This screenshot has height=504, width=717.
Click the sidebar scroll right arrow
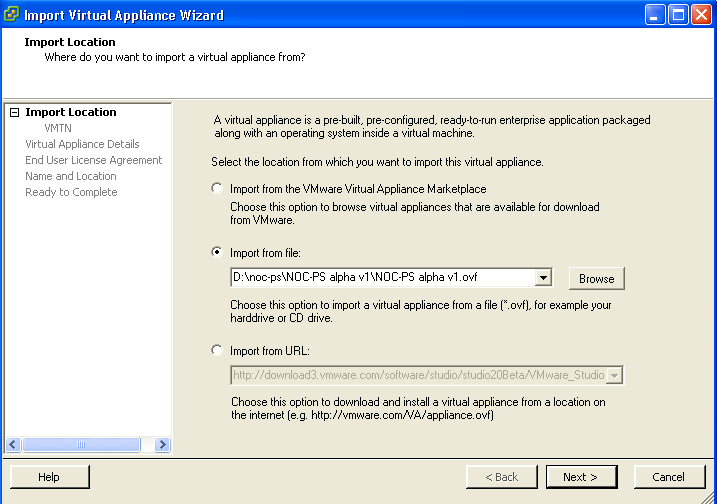[x=162, y=445]
